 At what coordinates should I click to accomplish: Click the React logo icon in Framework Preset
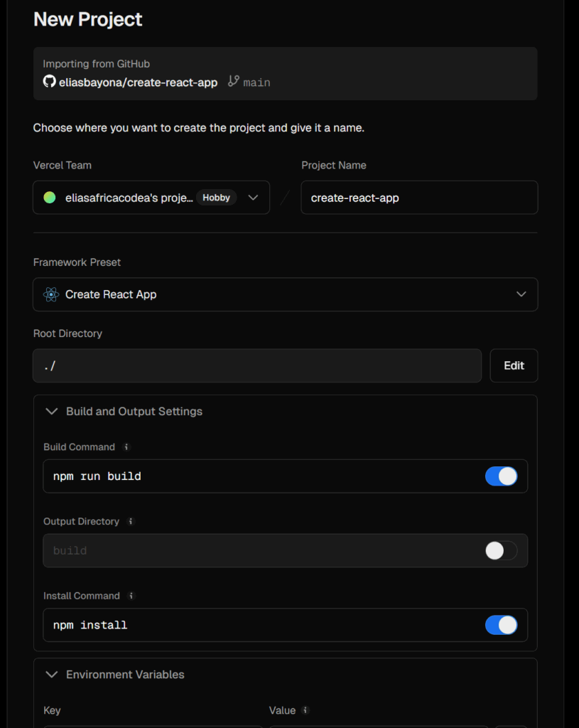click(x=51, y=294)
